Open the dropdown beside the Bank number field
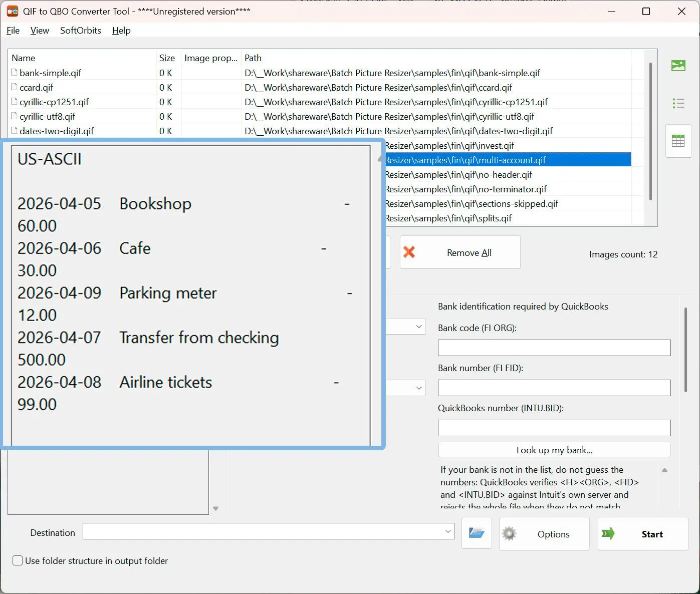Viewport: 700px width, 594px height. 419,388
